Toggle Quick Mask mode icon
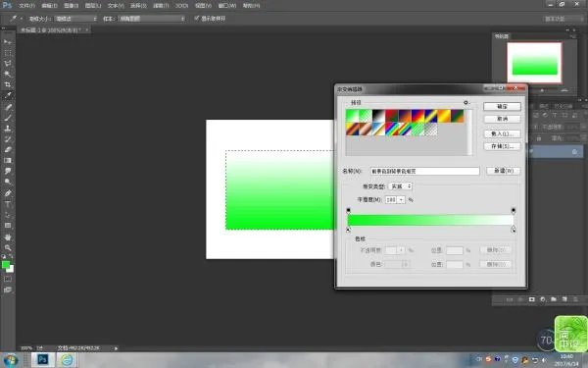Viewport: 588px width, 368px height. [8, 280]
